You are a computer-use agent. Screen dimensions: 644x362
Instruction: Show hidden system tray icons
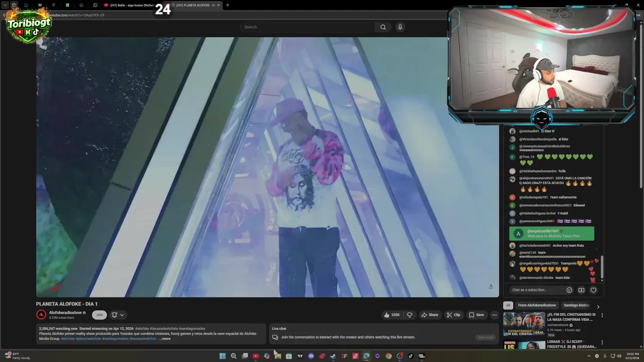(x=589, y=356)
